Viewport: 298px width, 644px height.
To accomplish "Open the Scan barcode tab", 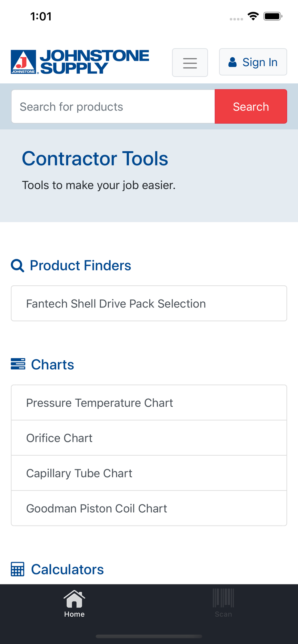I will tap(223, 604).
